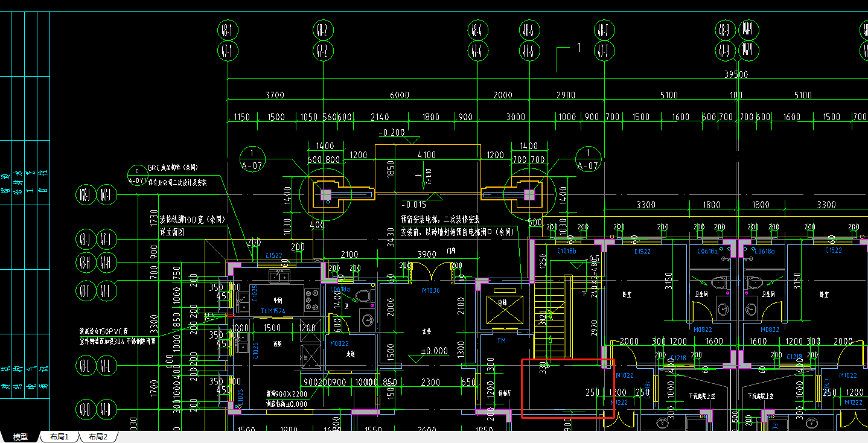Image resolution: width=868 pixels, height=443 pixels.
Task: Click the 2300 dimension below 玄关
Action: point(430,382)
